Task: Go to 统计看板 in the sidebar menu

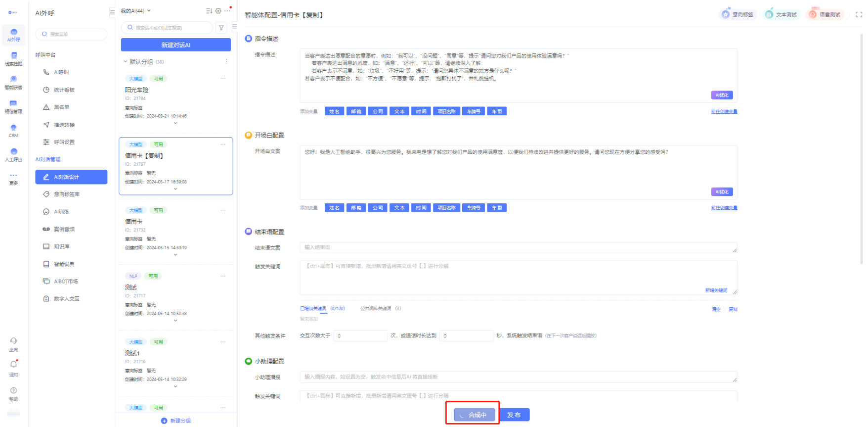Action: 64,90
